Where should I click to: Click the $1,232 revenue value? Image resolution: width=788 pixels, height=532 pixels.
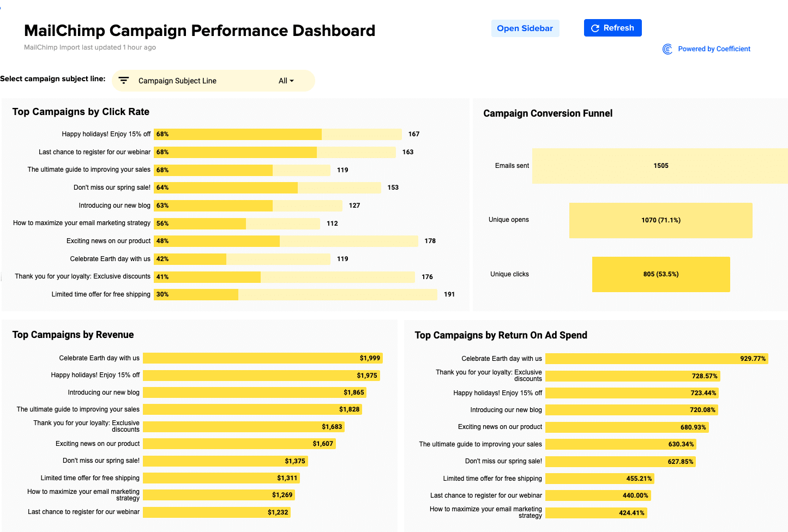(x=278, y=512)
